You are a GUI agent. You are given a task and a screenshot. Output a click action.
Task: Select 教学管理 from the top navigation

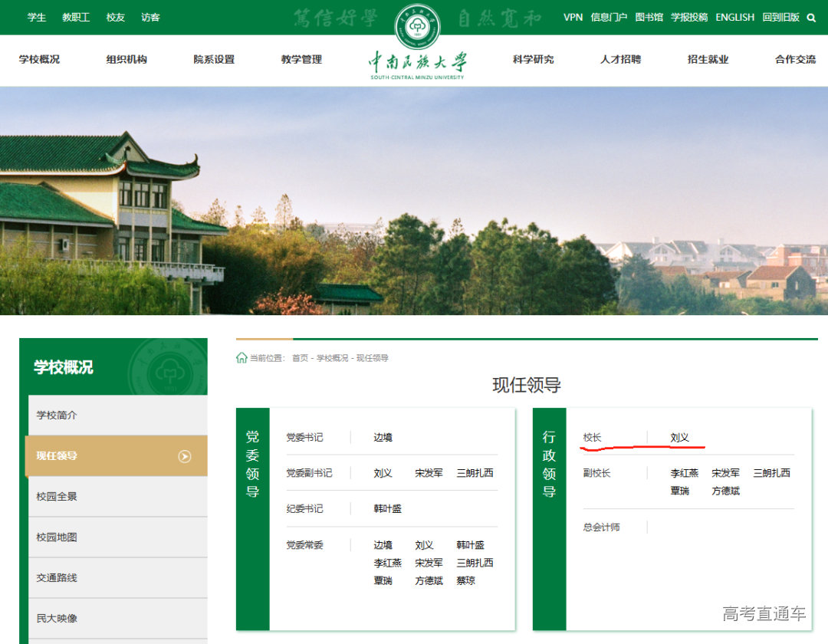(301, 59)
